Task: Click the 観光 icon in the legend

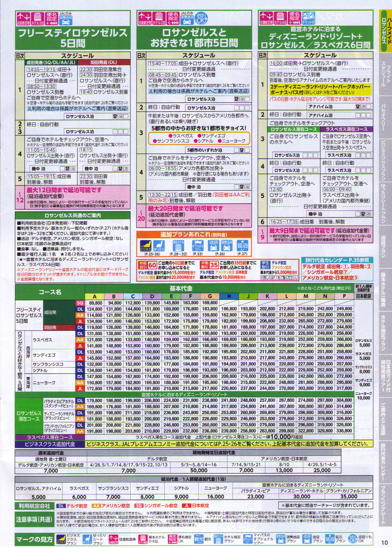Action: click(x=199, y=539)
